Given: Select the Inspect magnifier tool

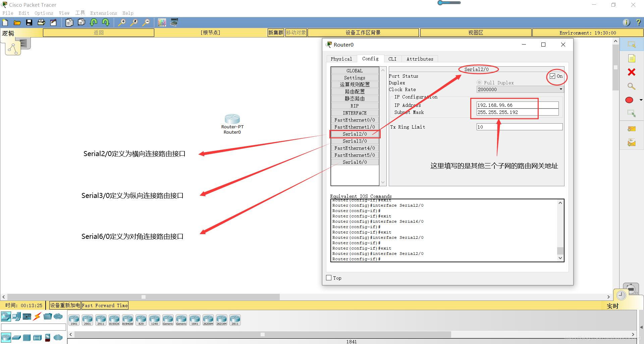Looking at the screenshot, I should click(632, 86).
